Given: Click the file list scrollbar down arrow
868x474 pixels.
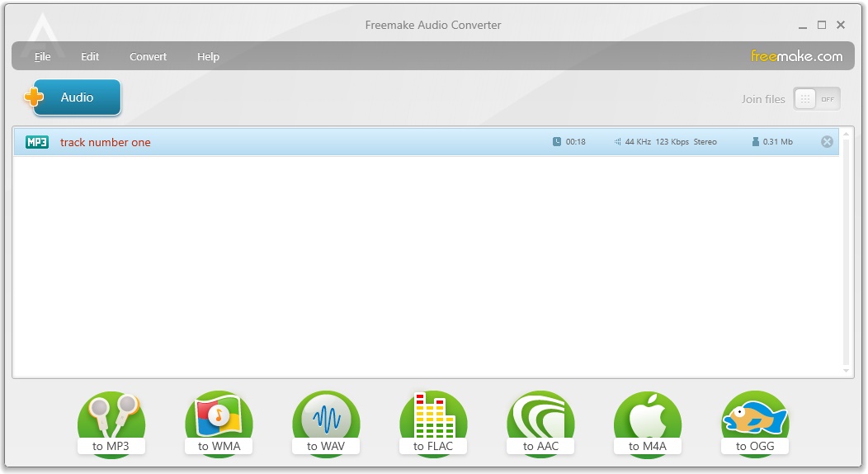Looking at the screenshot, I should point(846,371).
